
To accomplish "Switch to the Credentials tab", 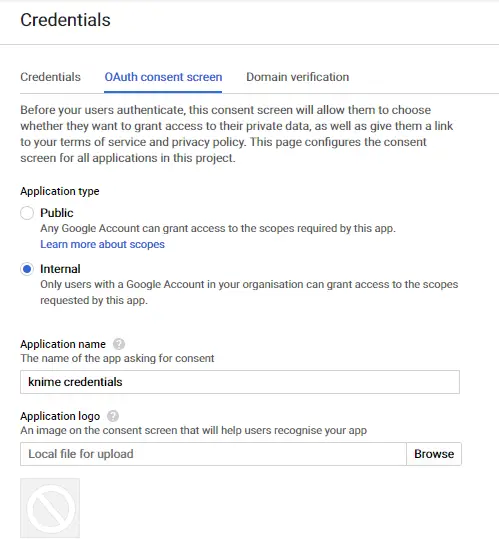I will [x=50, y=77].
